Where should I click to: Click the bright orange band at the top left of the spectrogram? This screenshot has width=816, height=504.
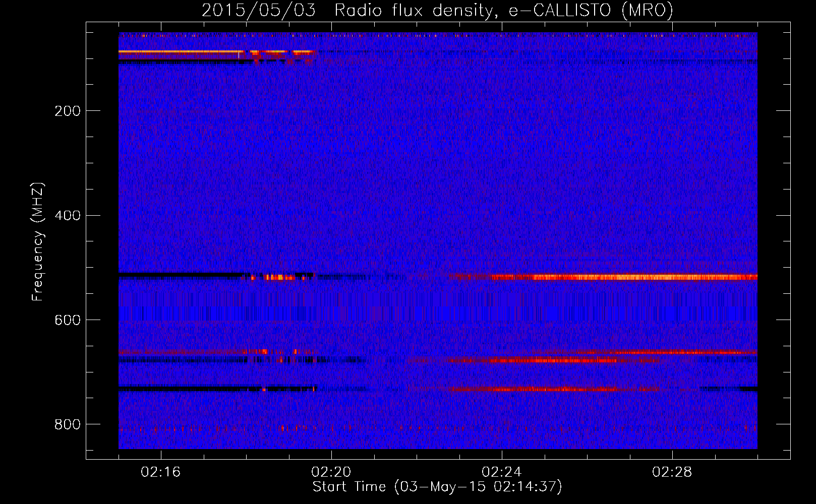click(182, 52)
